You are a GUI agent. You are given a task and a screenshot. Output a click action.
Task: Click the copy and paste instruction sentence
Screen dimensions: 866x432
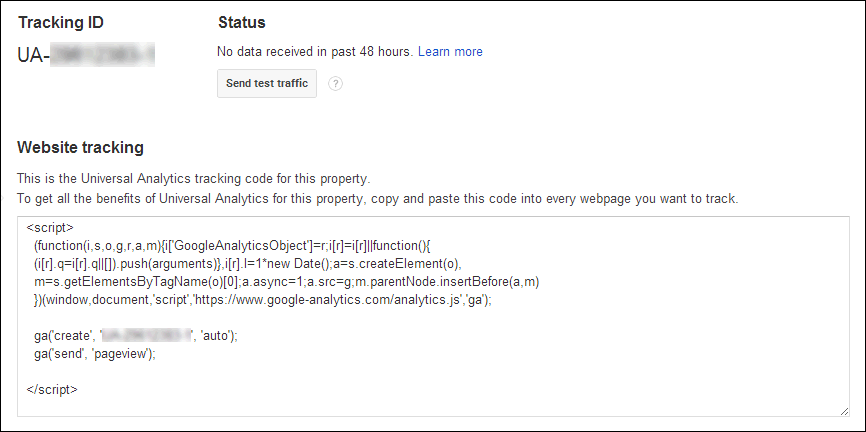pos(378,199)
